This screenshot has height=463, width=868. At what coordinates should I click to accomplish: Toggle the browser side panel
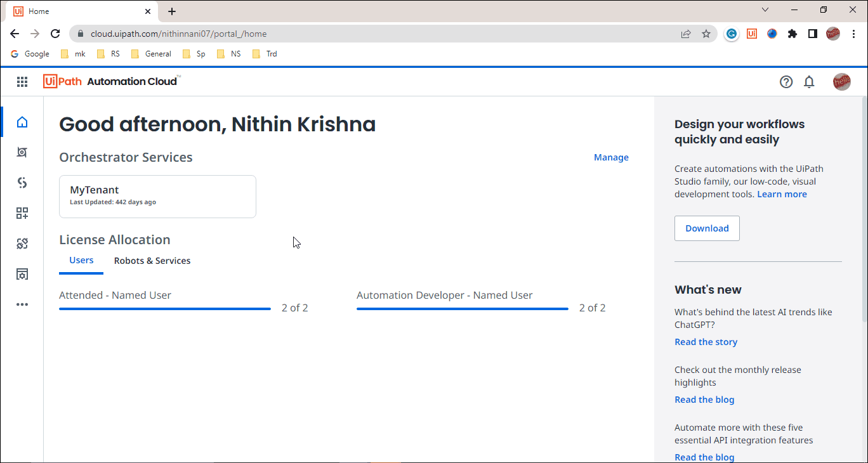pos(813,34)
